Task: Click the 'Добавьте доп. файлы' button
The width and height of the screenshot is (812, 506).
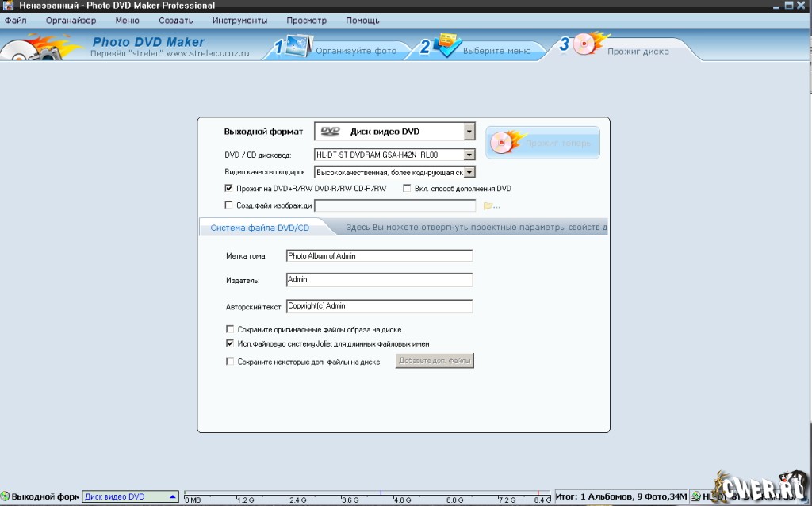Action: tap(435, 362)
